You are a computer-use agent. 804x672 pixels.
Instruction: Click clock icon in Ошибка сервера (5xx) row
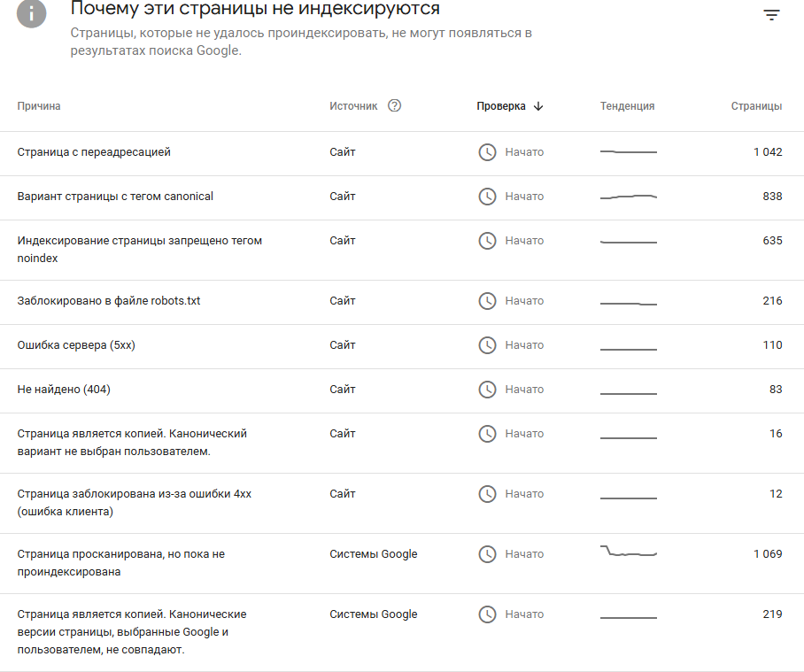pyautogui.click(x=487, y=345)
